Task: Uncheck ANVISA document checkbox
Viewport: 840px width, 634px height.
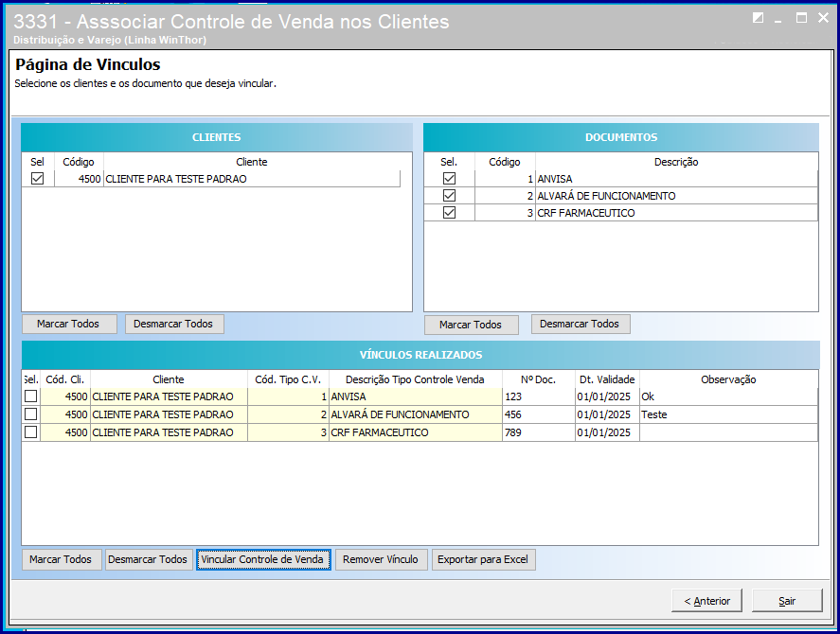Action: (450, 178)
